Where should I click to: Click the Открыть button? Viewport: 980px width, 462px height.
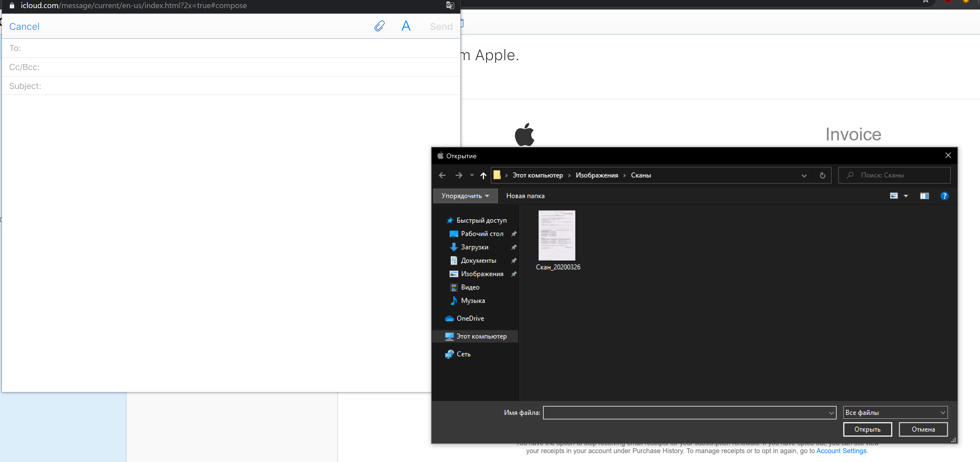click(867, 430)
